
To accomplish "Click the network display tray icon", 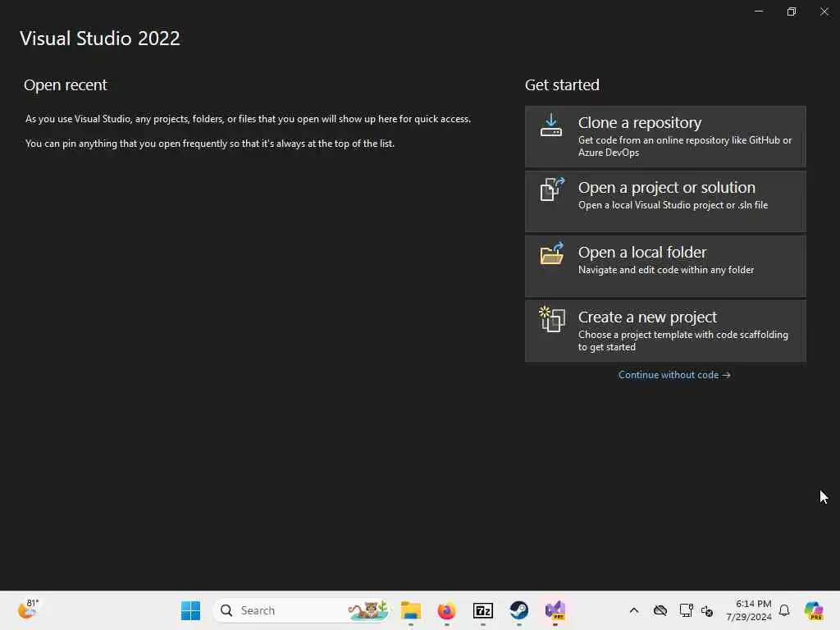I will (x=687, y=610).
